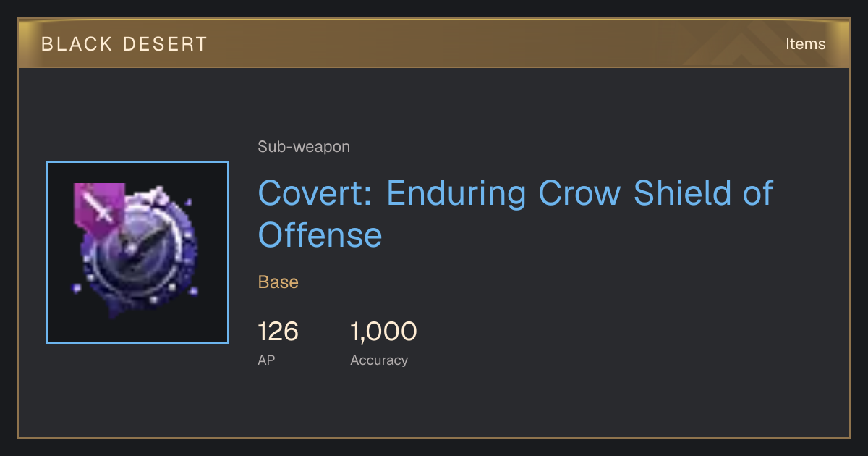This screenshot has height=456, width=868.
Task: Click the word Offense in item name
Action: [x=320, y=235]
